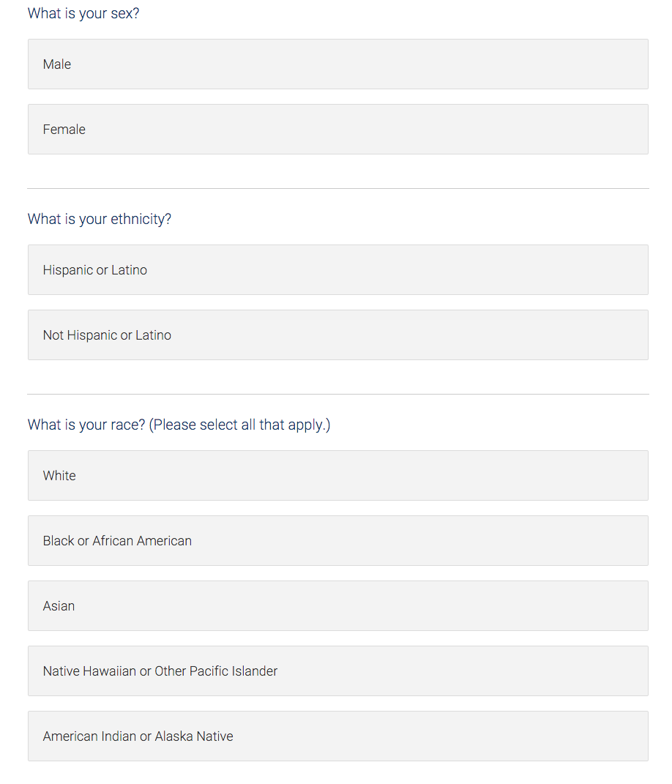Select Male as your sex
Screen dimensions: 672x784
point(337,64)
